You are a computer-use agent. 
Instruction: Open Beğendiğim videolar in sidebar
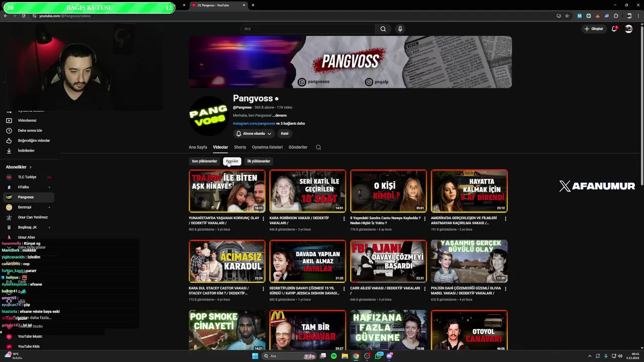pyautogui.click(x=30, y=140)
